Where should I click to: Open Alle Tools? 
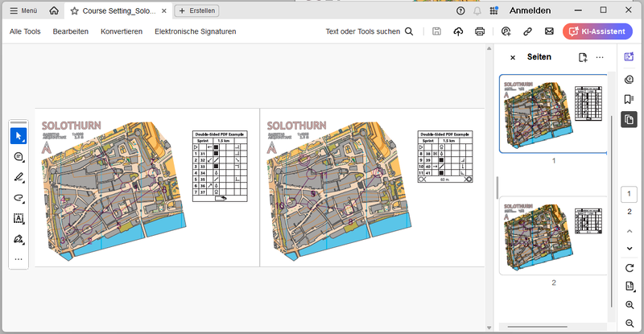tap(25, 31)
